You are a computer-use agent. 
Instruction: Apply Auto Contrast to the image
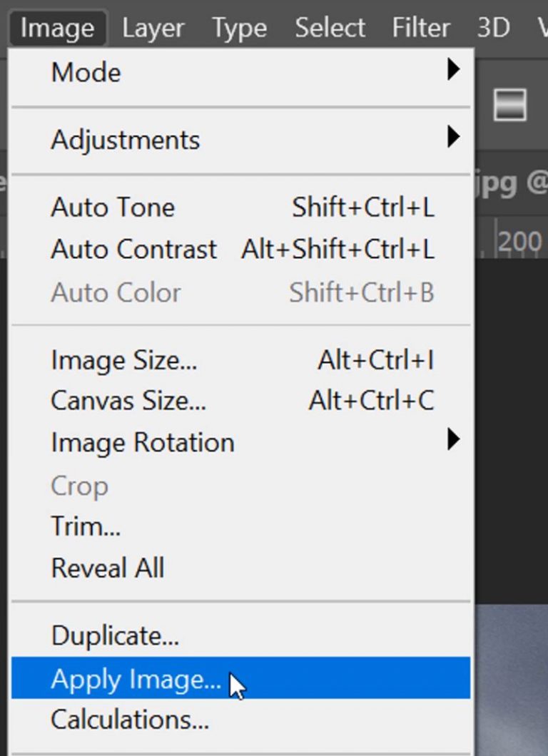click(x=133, y=249)
